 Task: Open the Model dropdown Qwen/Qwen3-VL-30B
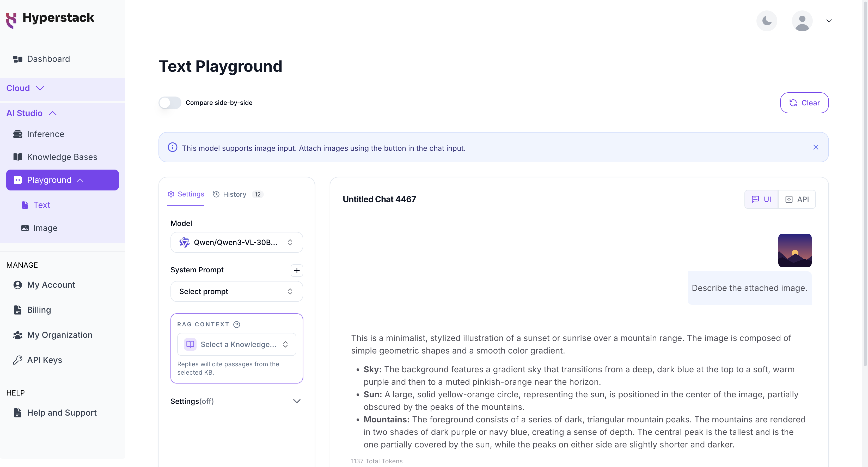(236, 242)
